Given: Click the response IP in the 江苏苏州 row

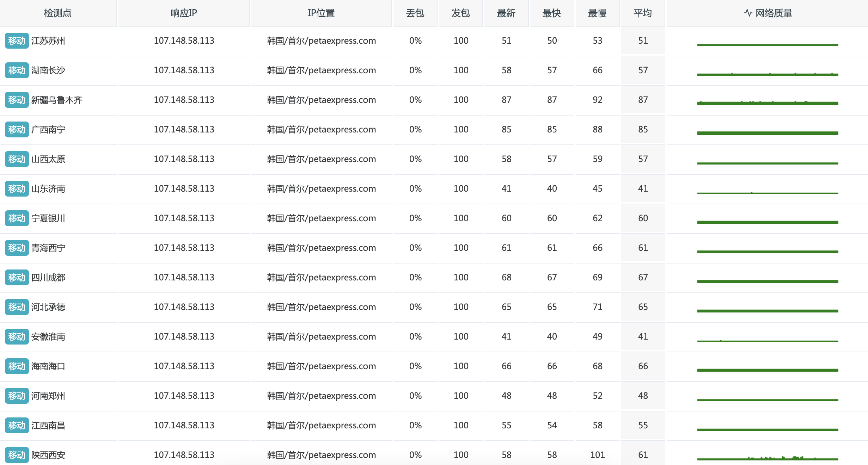Looking at the screenshot, I should coord(184,41).
